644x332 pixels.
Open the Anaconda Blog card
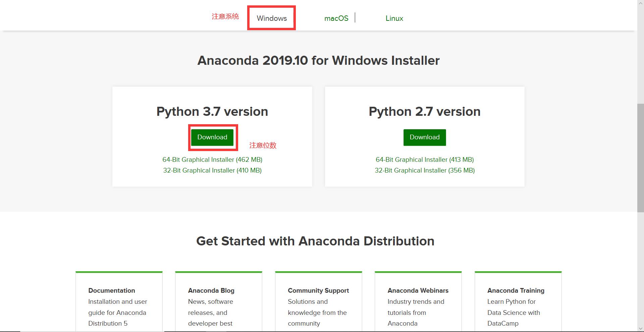click(x=219, y=301)
